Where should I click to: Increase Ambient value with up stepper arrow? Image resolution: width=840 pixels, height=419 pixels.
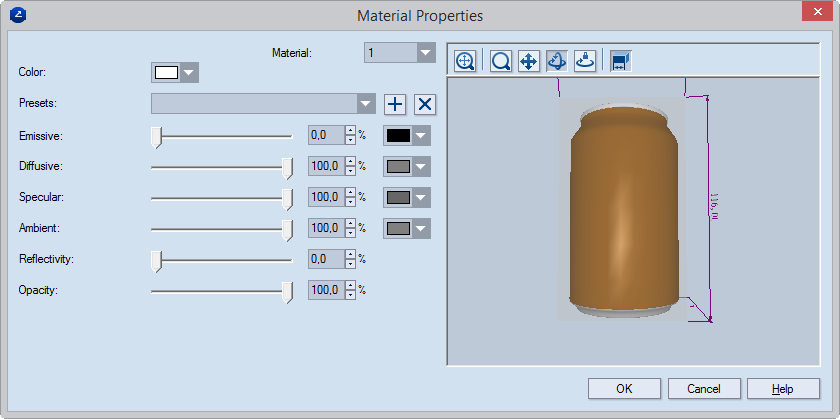coord(350,224)
